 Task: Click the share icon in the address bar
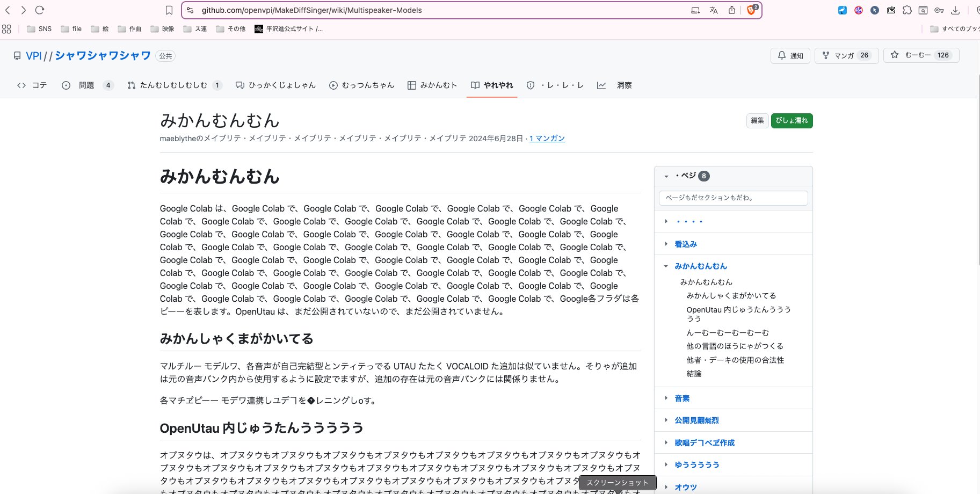(731, 10)
